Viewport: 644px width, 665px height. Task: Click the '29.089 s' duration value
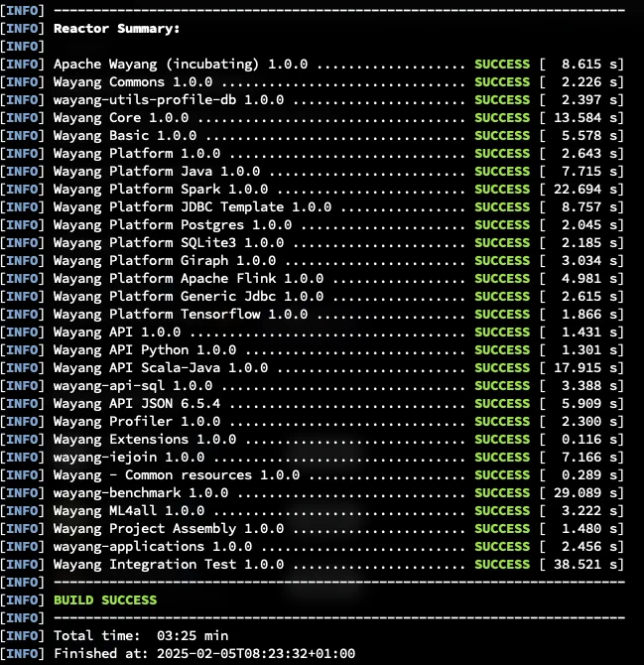586,493
